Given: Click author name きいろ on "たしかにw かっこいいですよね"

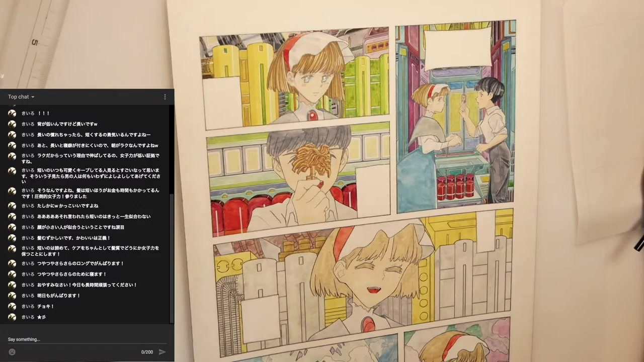Looking at the screenshot, I should tap(28, 206).
